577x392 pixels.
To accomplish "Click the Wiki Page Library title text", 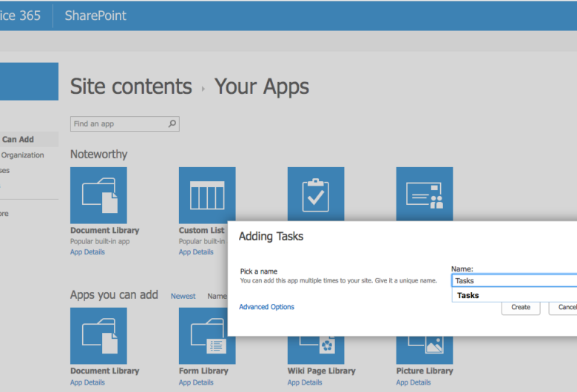I will [x=321, y=371].
